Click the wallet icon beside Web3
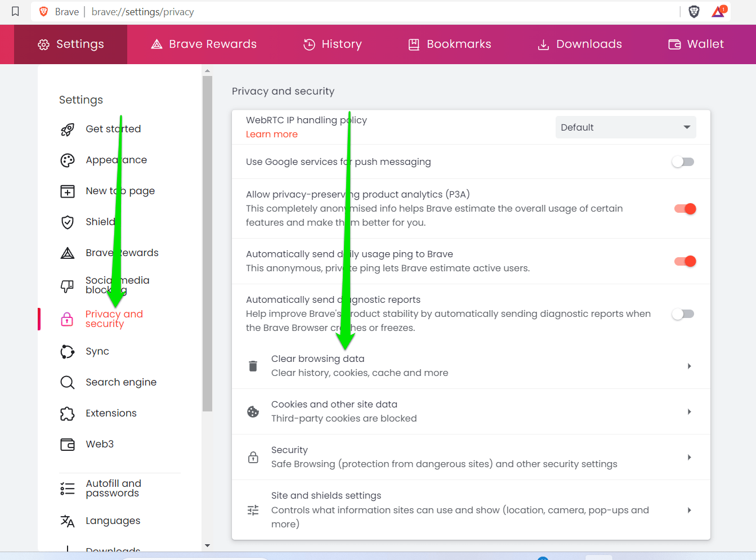The image size is (756, 560). 68,445
